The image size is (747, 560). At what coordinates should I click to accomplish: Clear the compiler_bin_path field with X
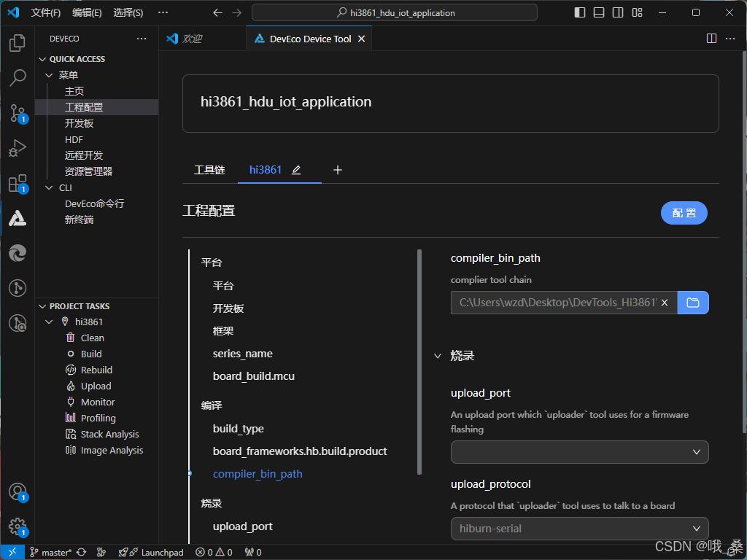665,303
